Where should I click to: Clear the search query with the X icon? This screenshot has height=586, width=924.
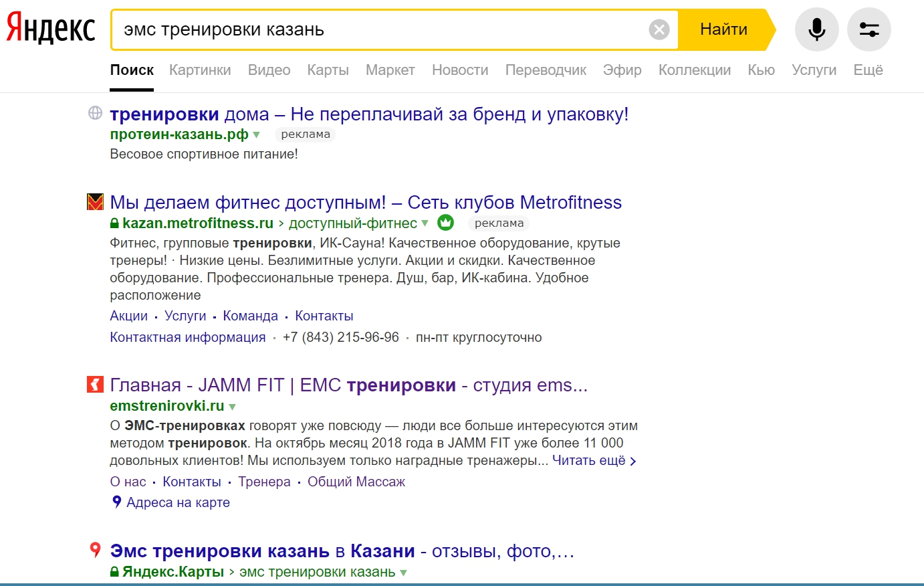point(659,29)
